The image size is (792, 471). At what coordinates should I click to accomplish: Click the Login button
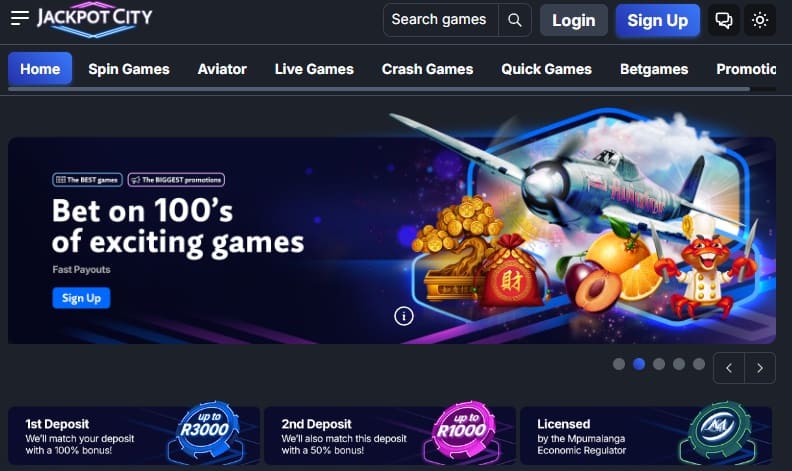pos(573,20)
